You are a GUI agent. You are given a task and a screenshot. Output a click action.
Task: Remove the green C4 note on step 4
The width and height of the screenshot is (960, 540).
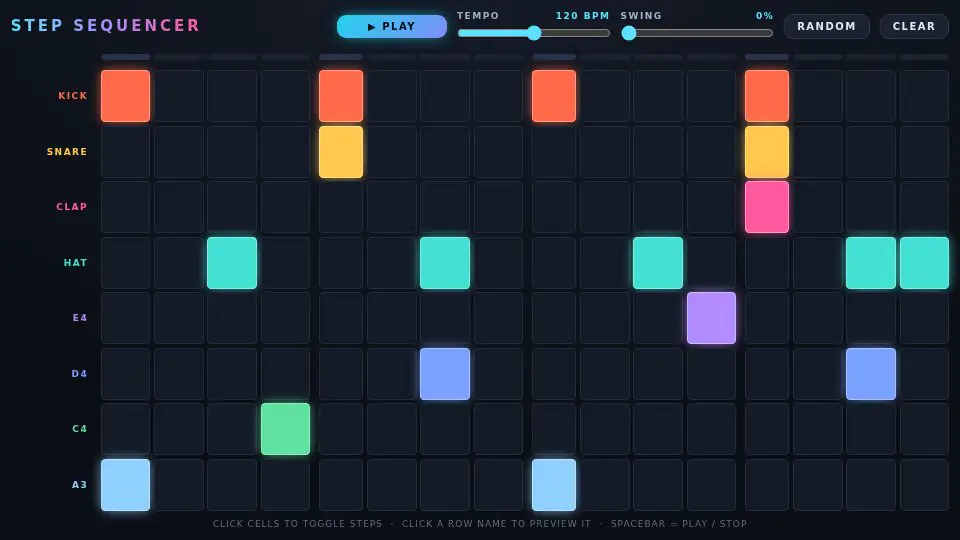[x=285, y=429]
